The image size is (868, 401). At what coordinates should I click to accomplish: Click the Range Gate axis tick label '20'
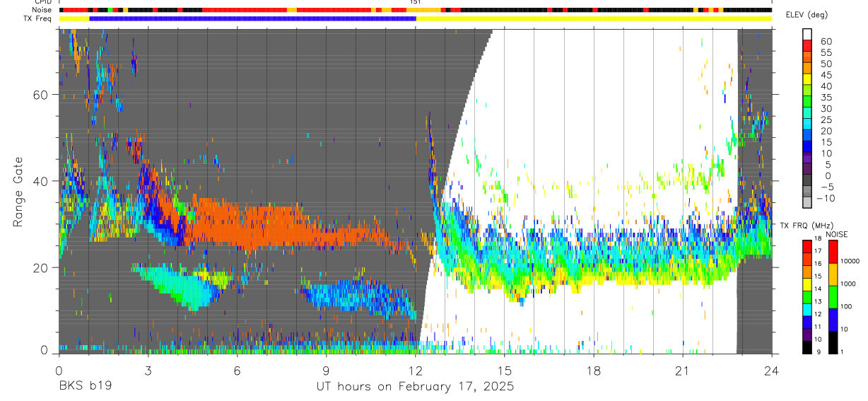(x=42, y=267)
